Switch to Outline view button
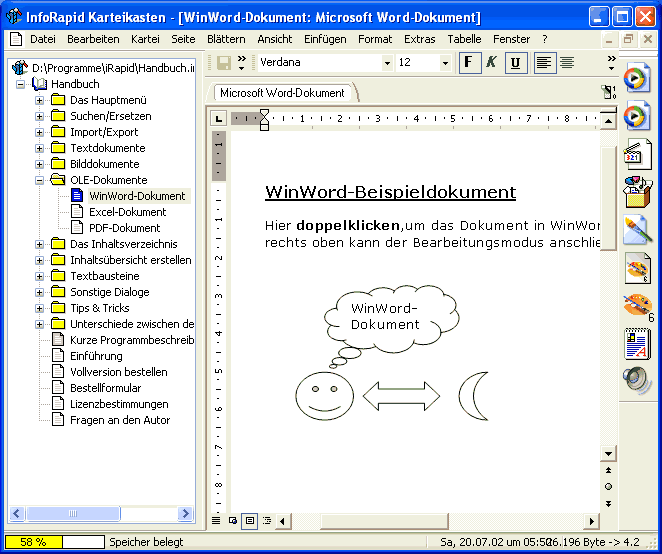The width and height of the screenshot is (662, 554). click(x=267, y=521)
